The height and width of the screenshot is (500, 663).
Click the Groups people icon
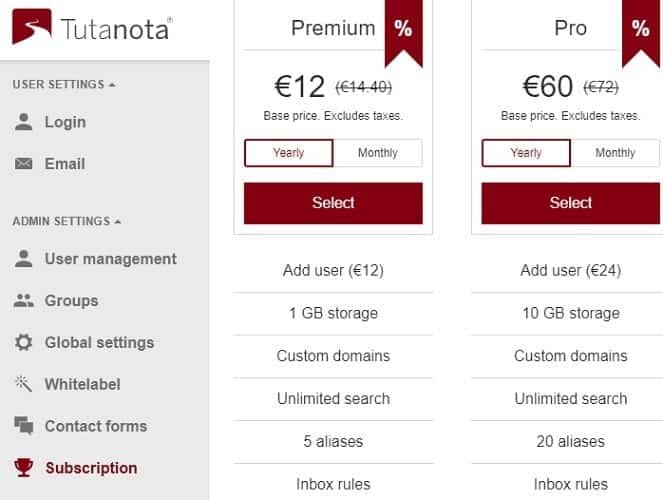click(x=24, y=301)
